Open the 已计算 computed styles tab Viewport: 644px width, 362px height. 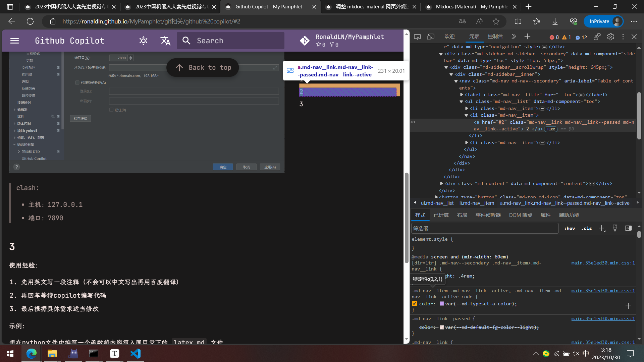coord(441,215)
